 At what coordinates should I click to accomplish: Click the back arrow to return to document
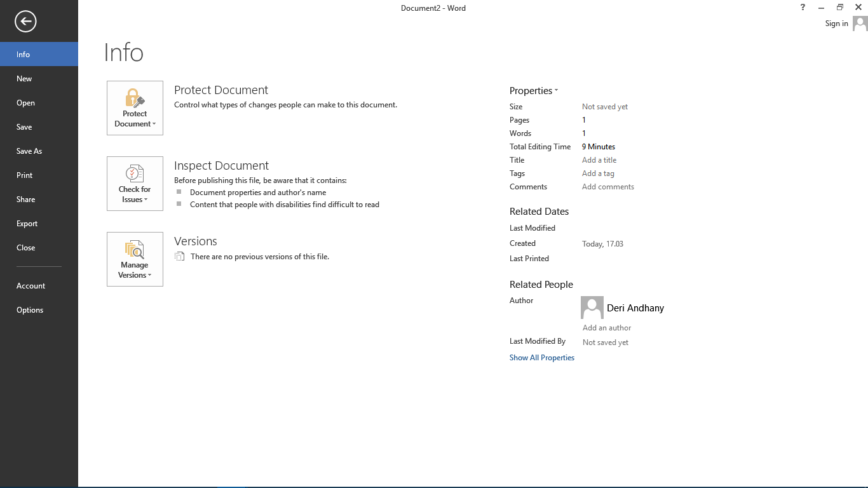[26, 22]
